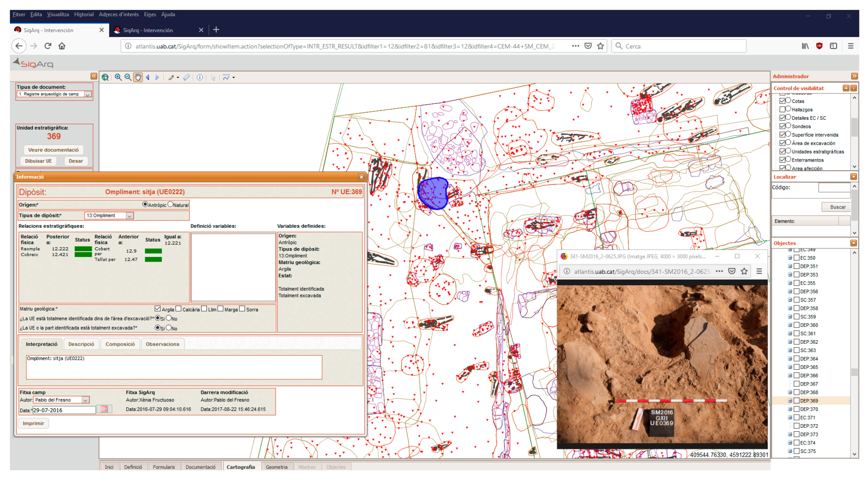Go to previous map view arrow
This screenshot has height=482, width=868.
148,77
